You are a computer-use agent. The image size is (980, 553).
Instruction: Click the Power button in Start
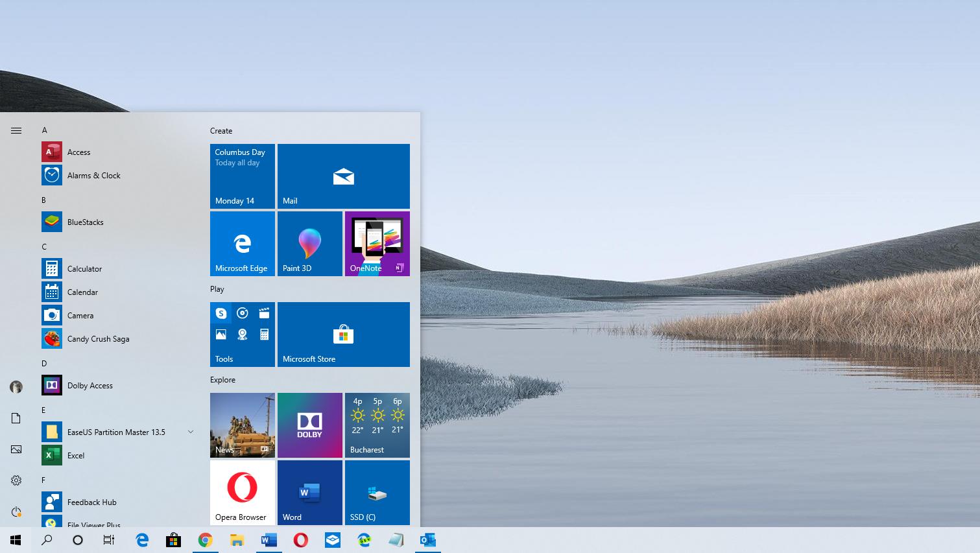[16, 512]
